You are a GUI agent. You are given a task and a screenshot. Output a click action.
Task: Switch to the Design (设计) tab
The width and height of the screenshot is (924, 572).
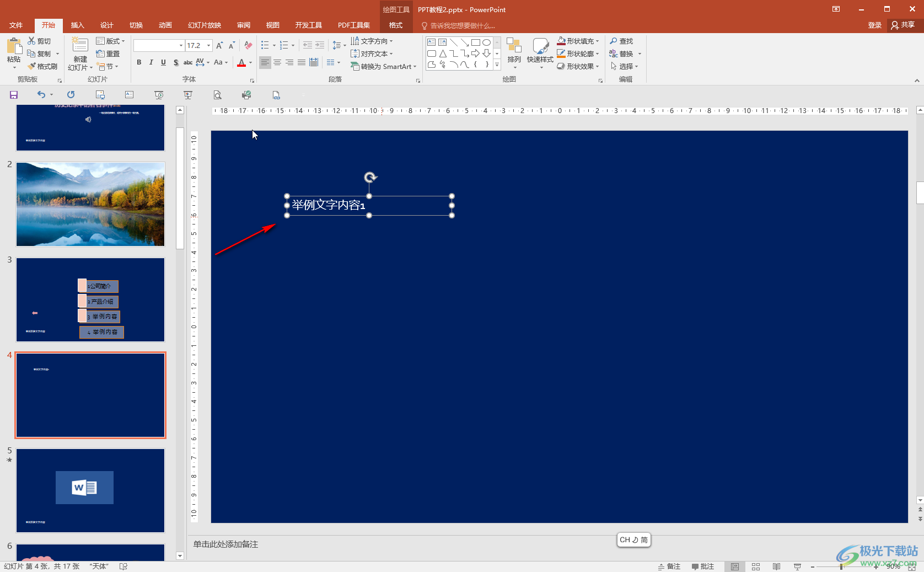point(106,25)
